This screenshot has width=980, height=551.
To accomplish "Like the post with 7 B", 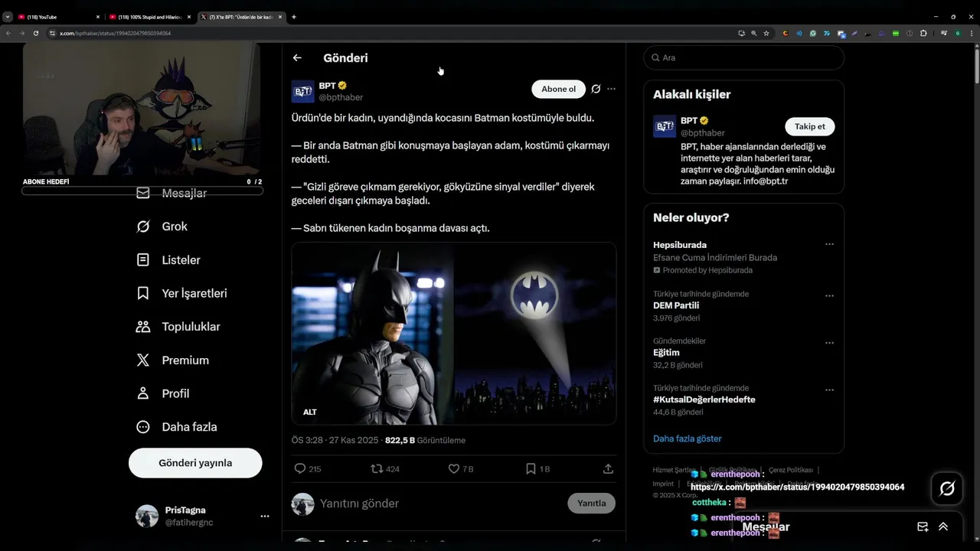I will coord(453,468).
